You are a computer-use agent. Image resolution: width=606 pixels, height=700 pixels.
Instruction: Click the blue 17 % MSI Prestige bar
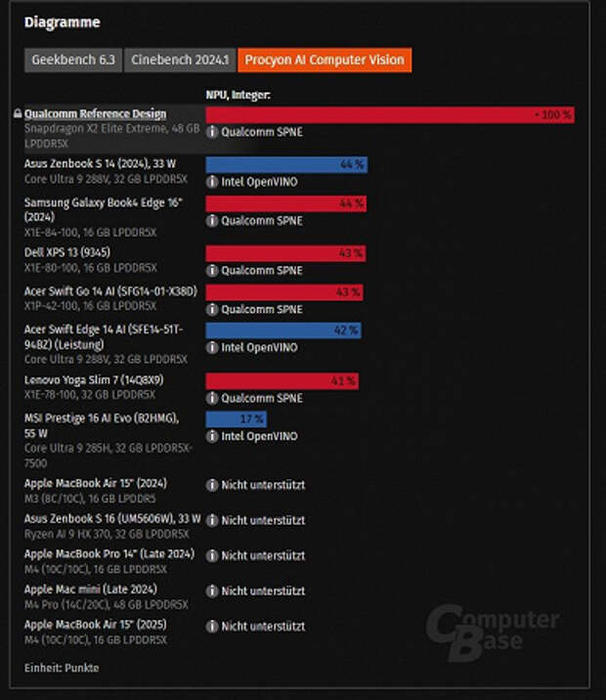[x=236, y=419]
